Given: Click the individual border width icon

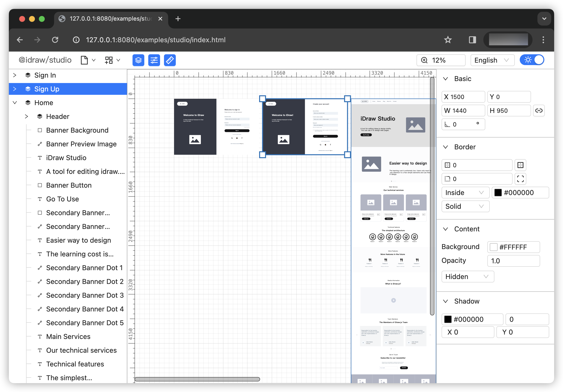Looking at the screenshot, I should [520, 165].
